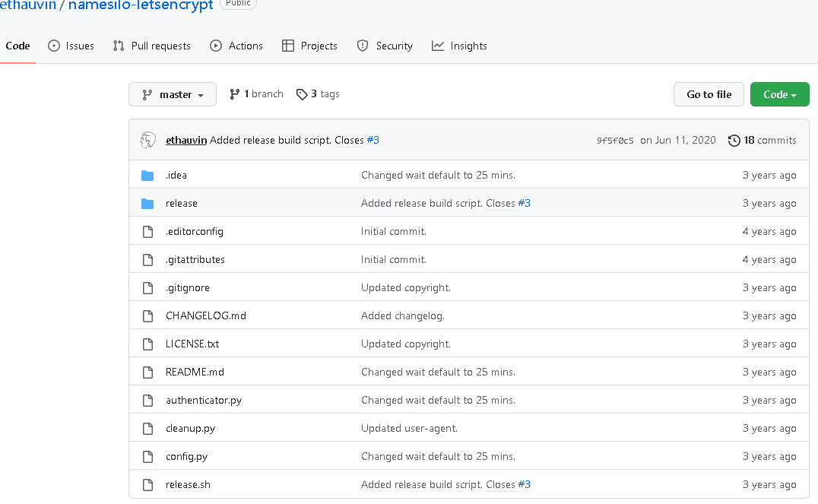Click the release folder icon
The image size is (818, 504).
point(147,204)
